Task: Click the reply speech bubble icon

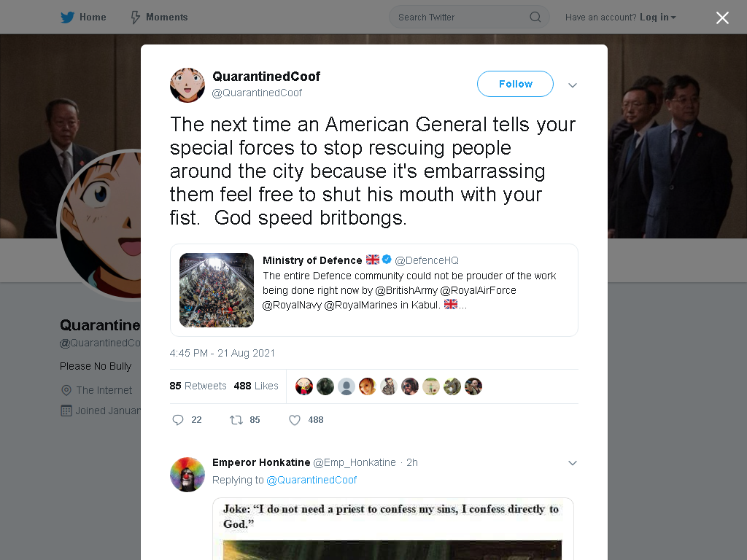Action: click(x=178, y=419)
